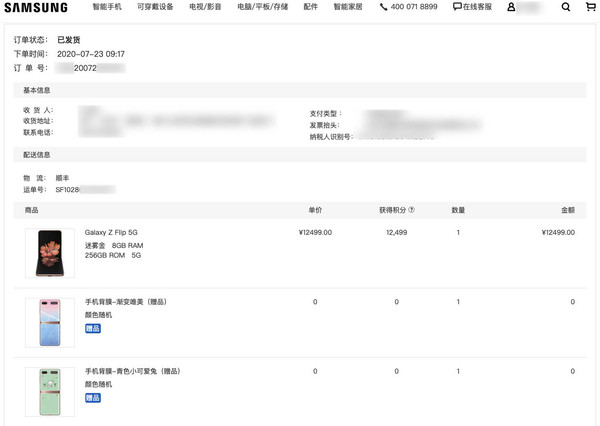Select the unit price ¥12499.00
The height and width of the screenshot is (426, 600).
click(x=315, y=232)
